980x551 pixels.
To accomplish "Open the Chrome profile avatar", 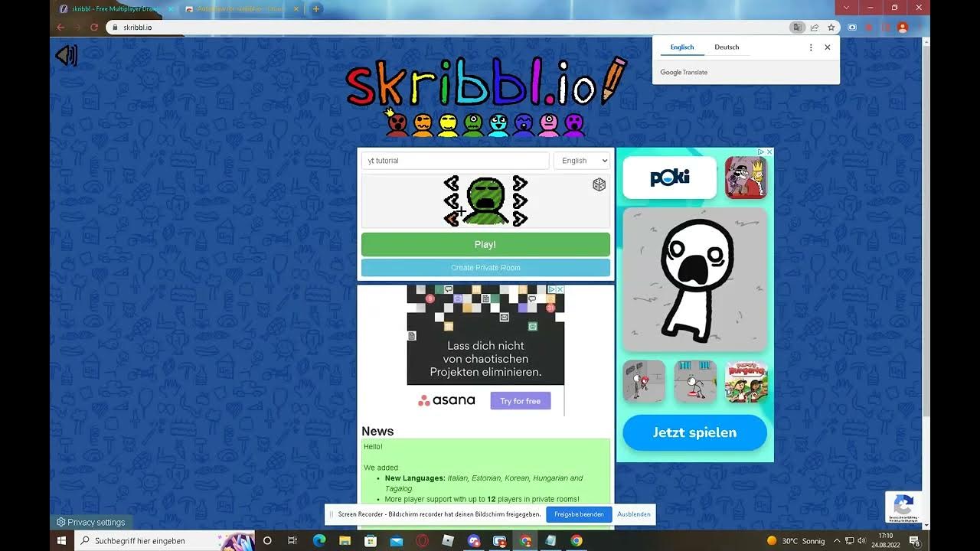I will point(903,28).
